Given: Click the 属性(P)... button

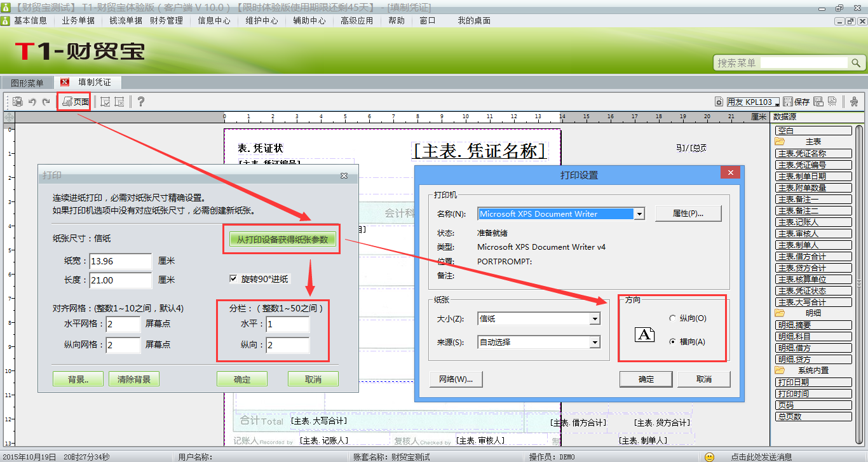Looking at the screenshot, I should (688, 214).
